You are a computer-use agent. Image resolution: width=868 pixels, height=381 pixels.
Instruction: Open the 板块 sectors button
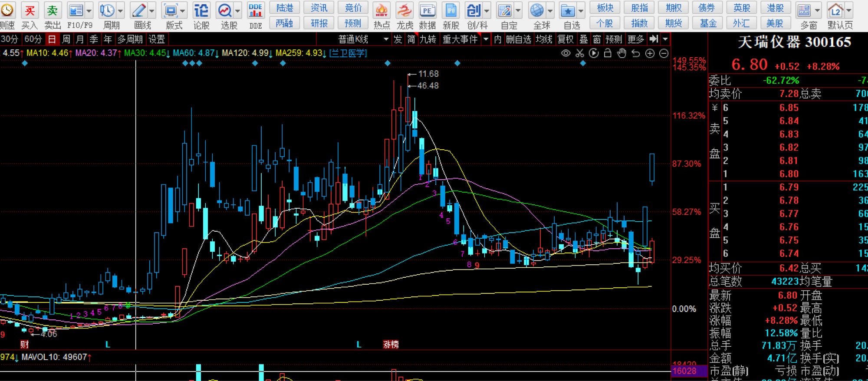605,8
